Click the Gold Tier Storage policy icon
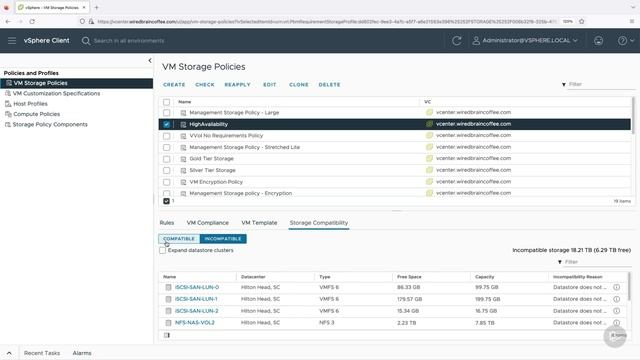This screenshot has width=640, height=360. coord(183,159)
